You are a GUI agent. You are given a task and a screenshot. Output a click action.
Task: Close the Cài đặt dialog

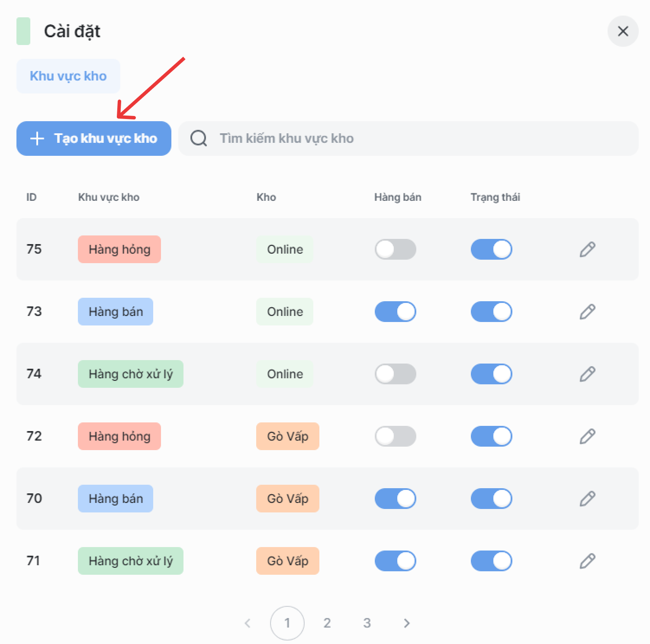pos(623,31)
